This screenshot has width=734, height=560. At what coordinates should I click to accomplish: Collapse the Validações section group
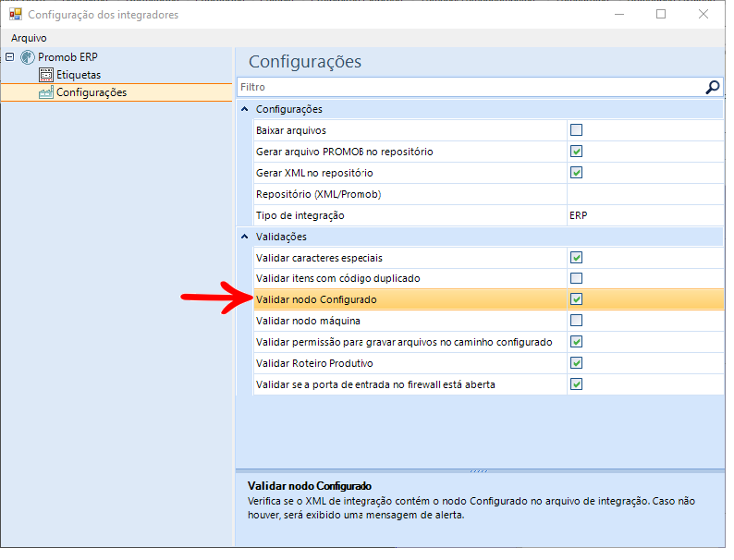pyautogui.click(x=244, y=237)
